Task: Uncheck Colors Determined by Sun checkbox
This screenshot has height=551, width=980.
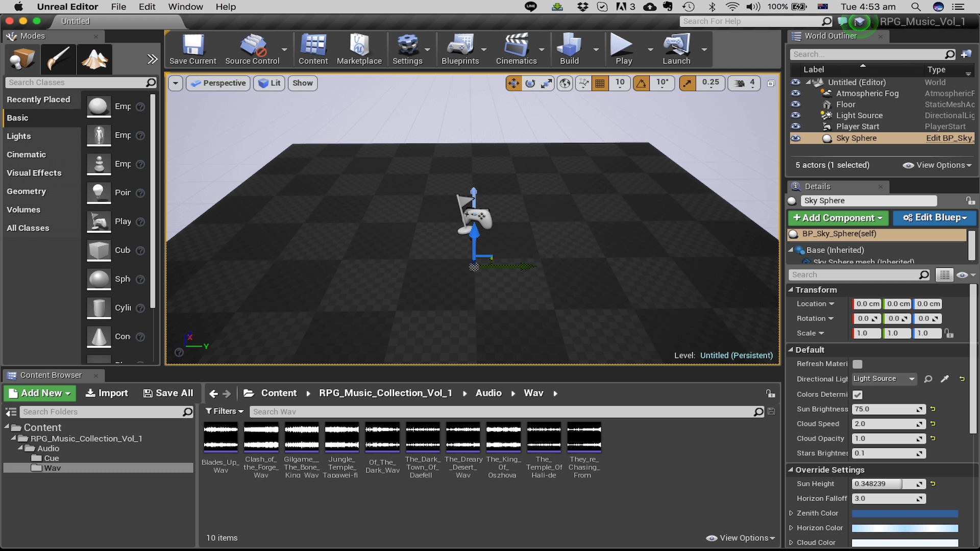Action: click(857, 395)
